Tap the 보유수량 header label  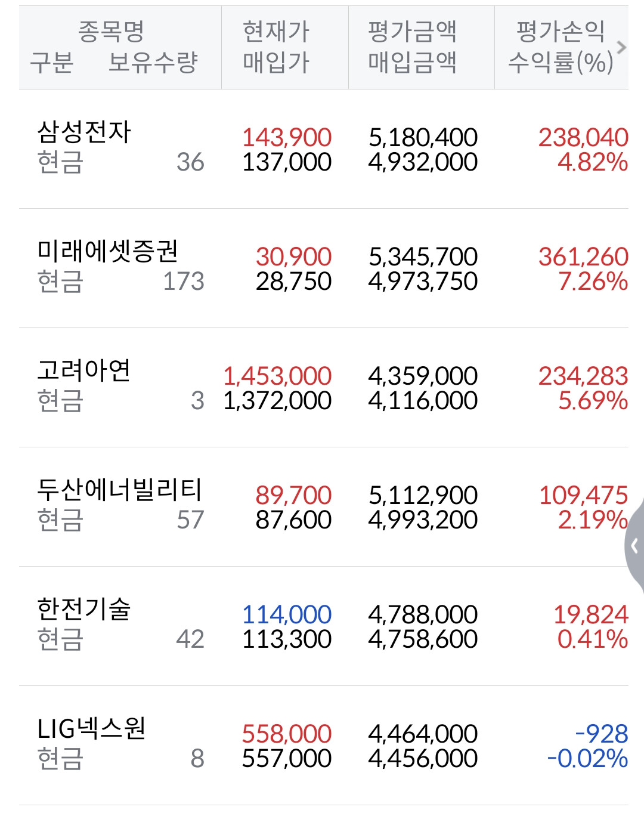point(153,62)
